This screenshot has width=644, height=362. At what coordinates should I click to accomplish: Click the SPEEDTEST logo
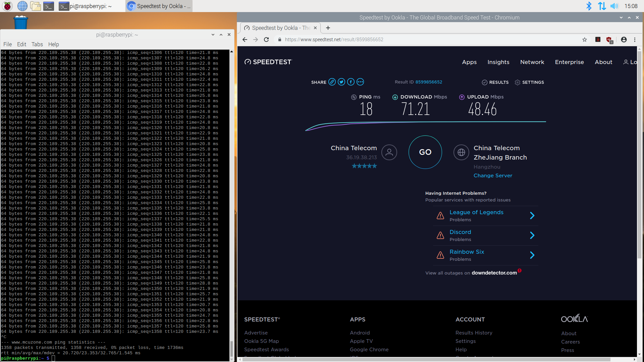click(268, 62)
